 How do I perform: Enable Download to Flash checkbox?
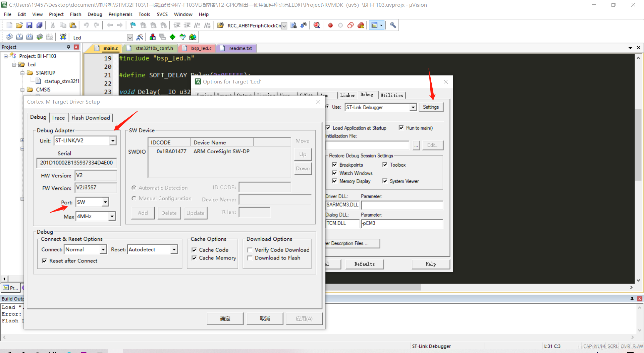tap(250, 258)
